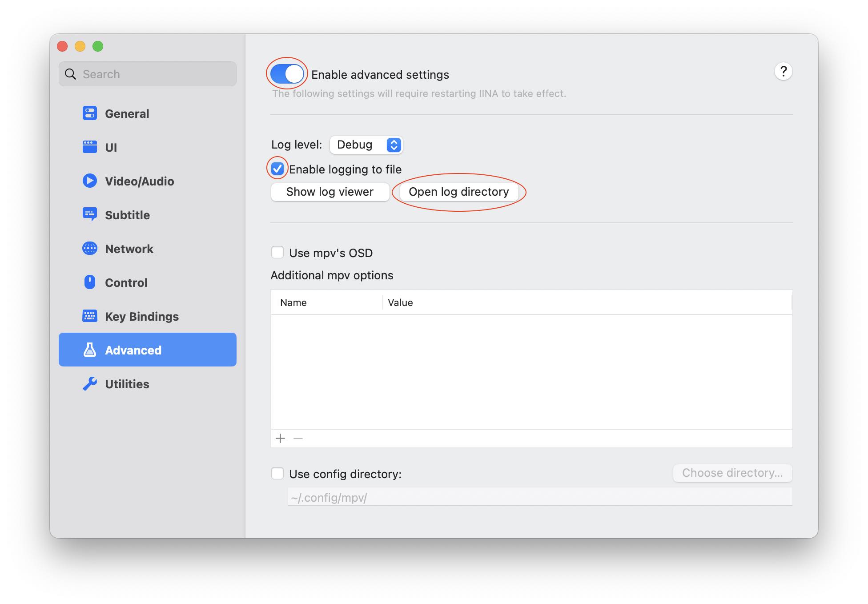868x604 pixels.
Task: Click the Subtitle speech bubble icon
Action: 90,214
